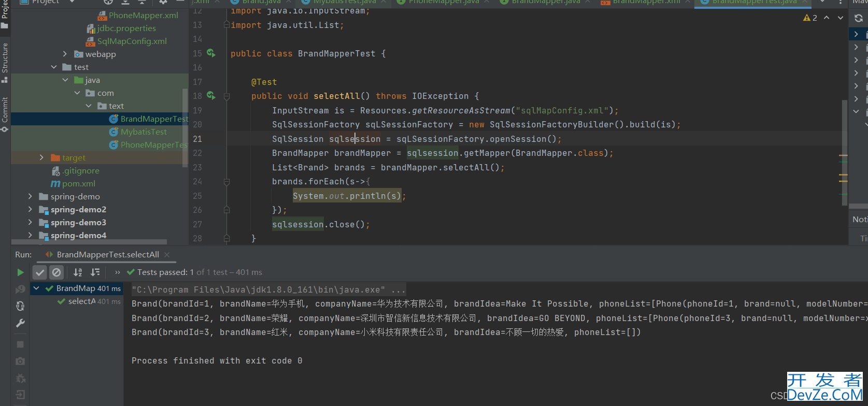Open test runner settings wrench icon
This screenshot has height=406, width=868.
point(20,323)
